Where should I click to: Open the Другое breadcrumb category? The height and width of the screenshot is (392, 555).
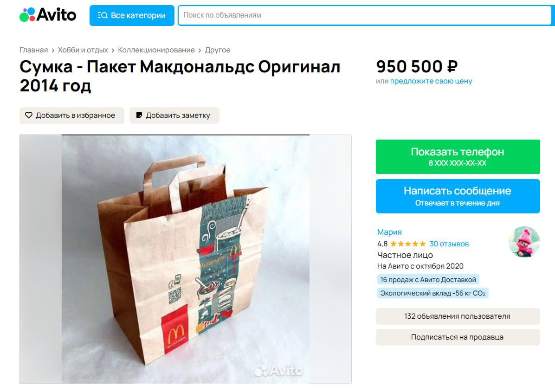tap(218, 50)
